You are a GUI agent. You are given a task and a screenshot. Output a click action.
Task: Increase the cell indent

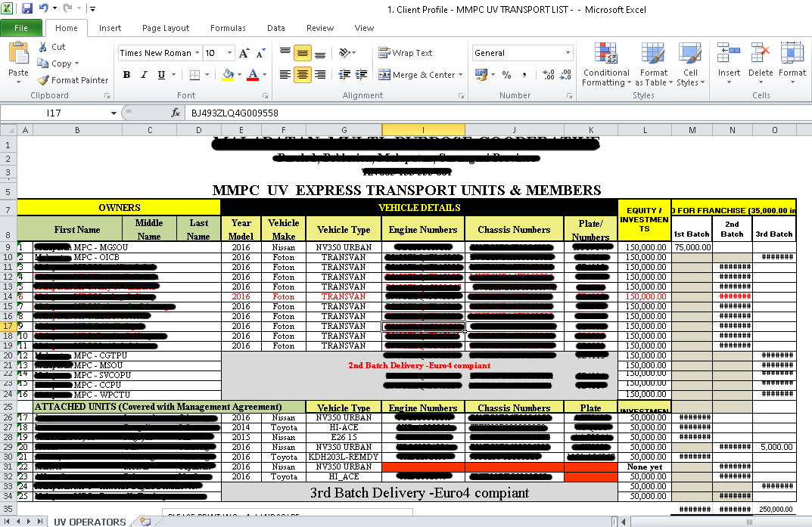coord(362,74)
